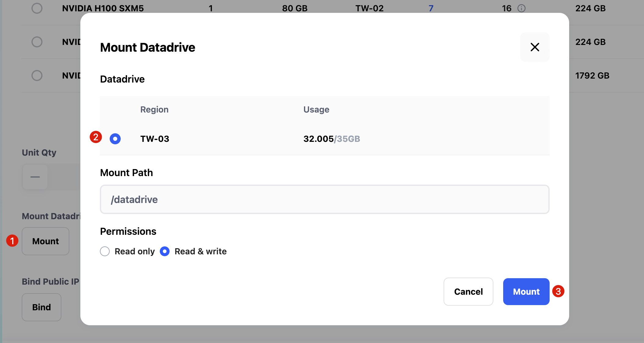This screenshot has height=343, width=644.
Task: Click the blue Mount button in dialog
Action: click(526, 292)
